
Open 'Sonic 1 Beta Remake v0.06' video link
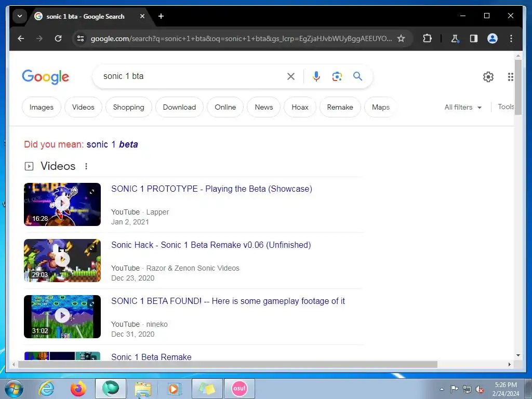click(x=211, y=245)
